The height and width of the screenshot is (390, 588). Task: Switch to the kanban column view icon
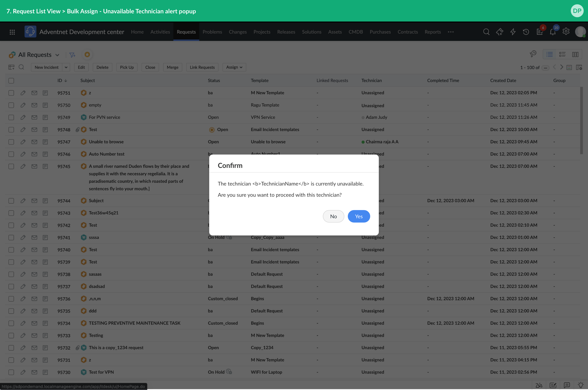coord(575,54)
